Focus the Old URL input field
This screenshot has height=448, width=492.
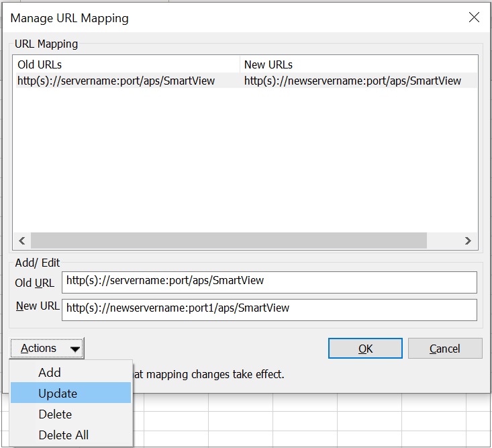click(x=269, y=282)
